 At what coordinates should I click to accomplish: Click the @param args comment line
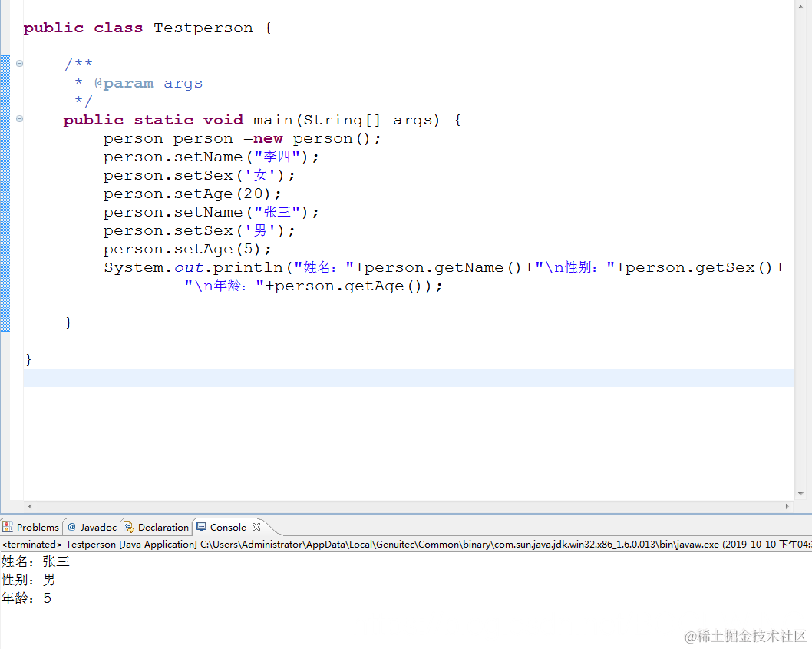pyautogui.click(x=138, y=83)
